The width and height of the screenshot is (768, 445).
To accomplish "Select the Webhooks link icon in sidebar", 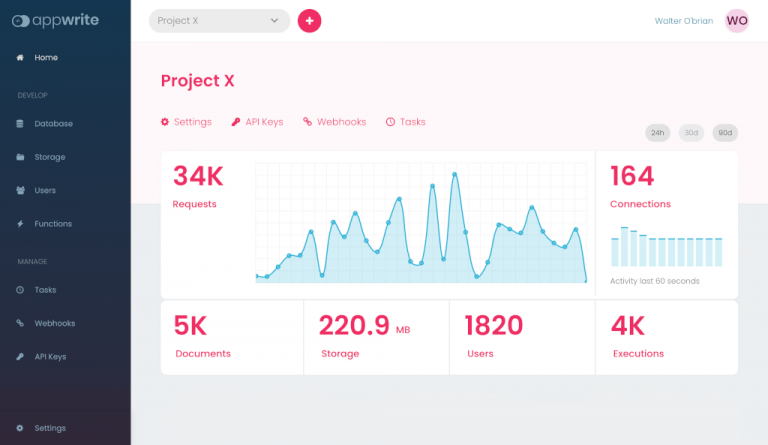I will tap(20, 323).
